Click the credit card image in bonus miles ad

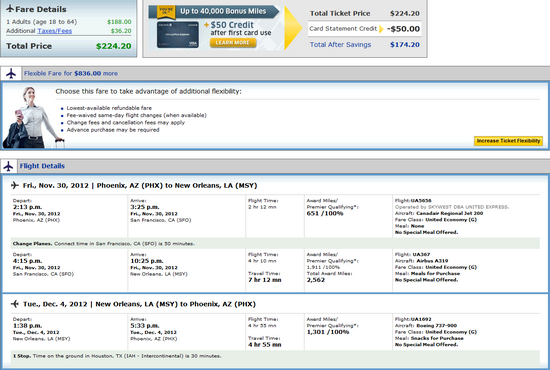(x=178, y=35)
